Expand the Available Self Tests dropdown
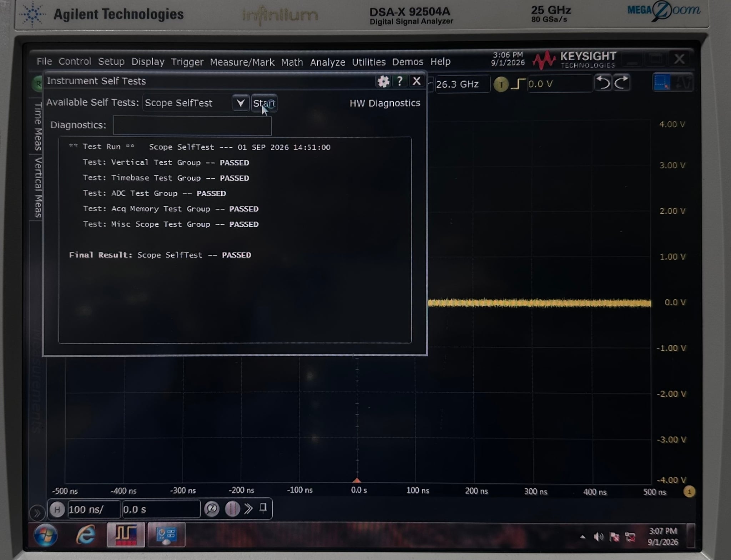The width and height of the screenshot is (731, 560). [240, 103]
